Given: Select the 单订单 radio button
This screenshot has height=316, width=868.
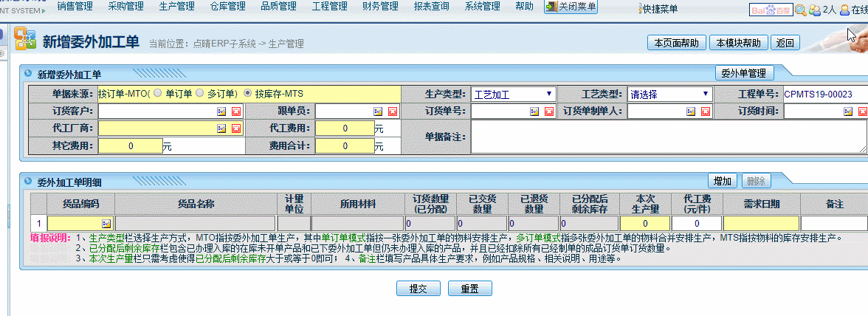Looking at the screenshot, I should click(157, 94).
